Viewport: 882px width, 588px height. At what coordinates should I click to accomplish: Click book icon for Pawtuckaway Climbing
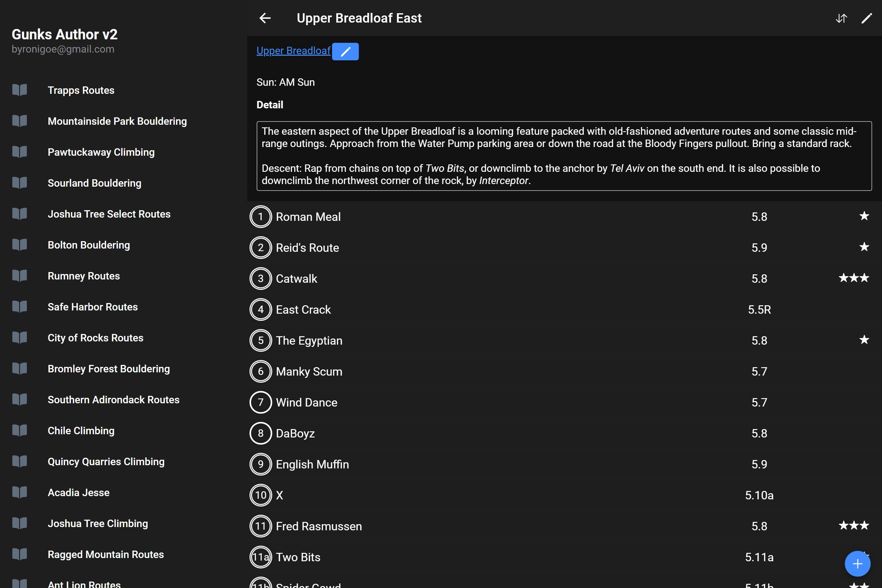point(19,152)
